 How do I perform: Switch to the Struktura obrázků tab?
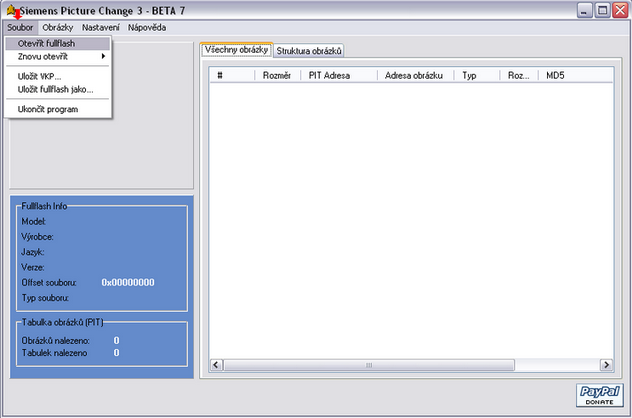tap(309, 51)
